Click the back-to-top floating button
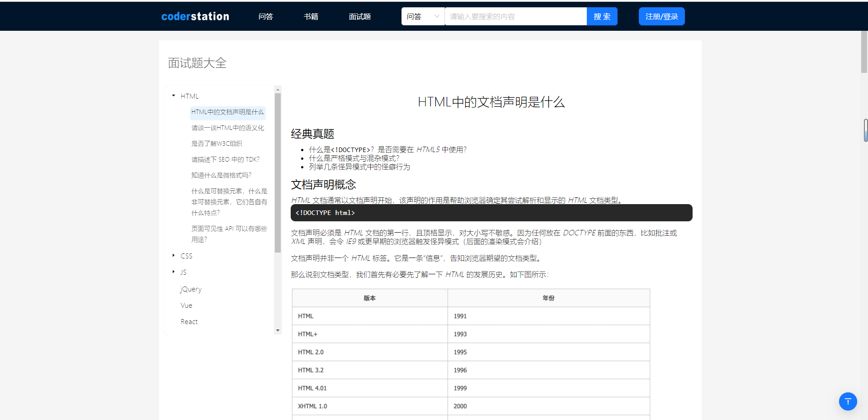 click(x=848, y=401)
